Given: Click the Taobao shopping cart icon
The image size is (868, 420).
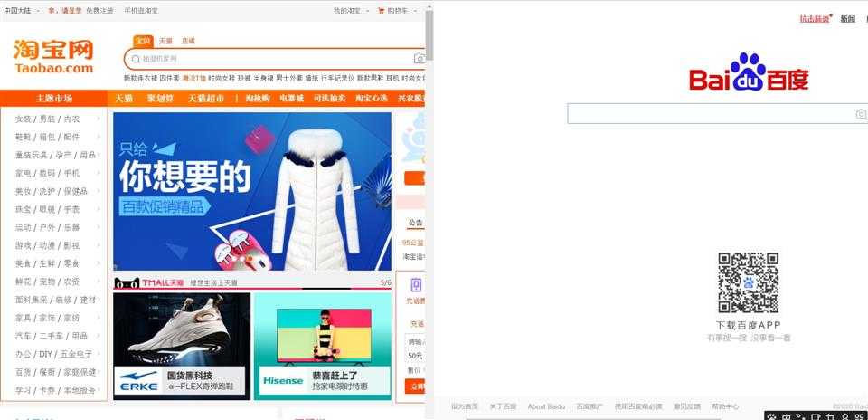Looking at the screenshot, I should [381, 11].
